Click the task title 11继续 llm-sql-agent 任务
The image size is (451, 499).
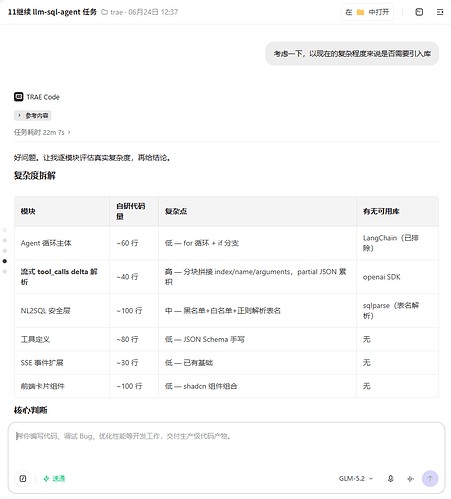pyautogui.click(x=52, y=12)
